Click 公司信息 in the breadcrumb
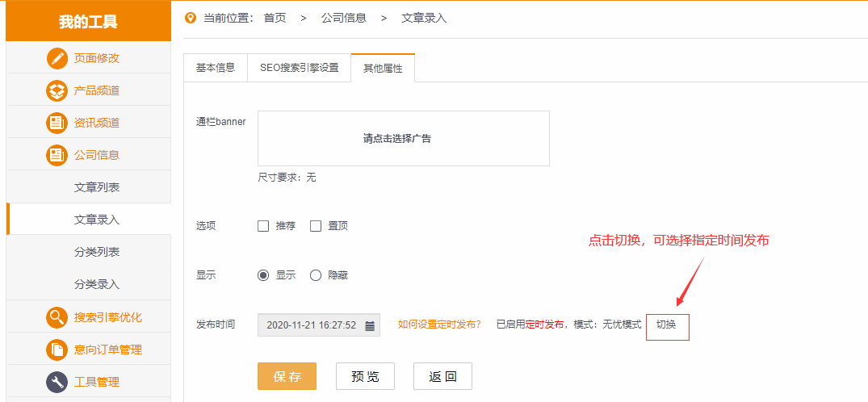This screenshot has height=402, width=868. tap(344, 19)
